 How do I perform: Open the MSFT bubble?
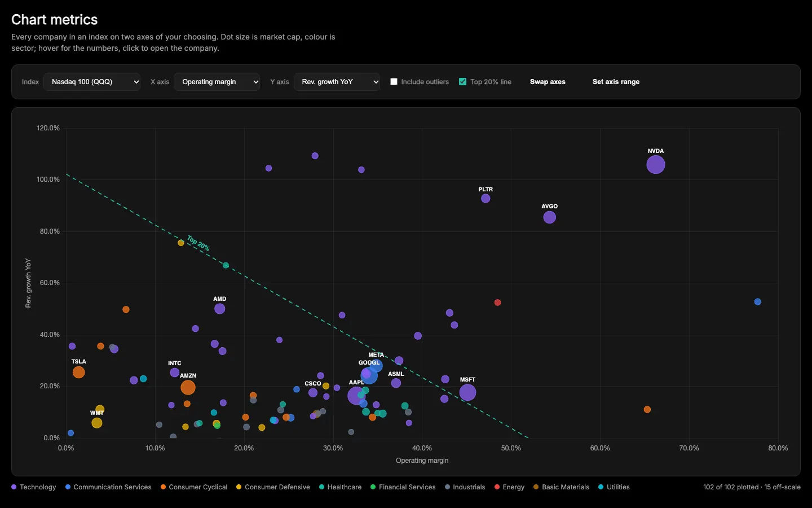[467, 392]
